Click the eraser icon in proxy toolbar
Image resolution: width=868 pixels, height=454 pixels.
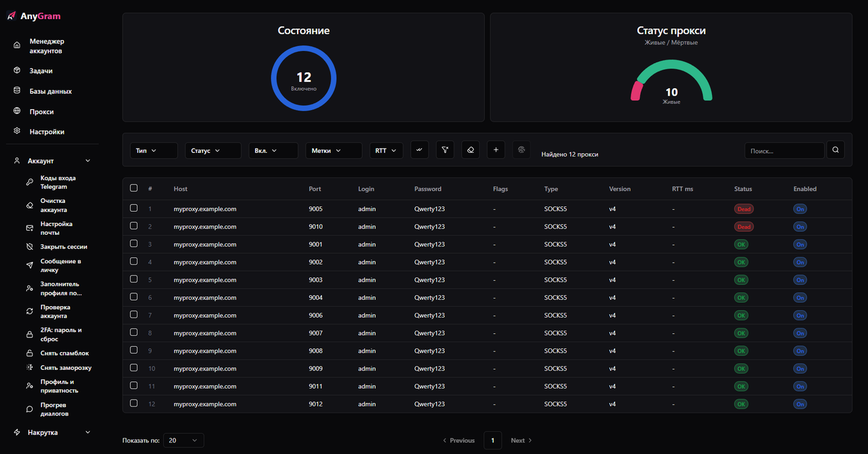pyautogui.click(x=471, y=150)
